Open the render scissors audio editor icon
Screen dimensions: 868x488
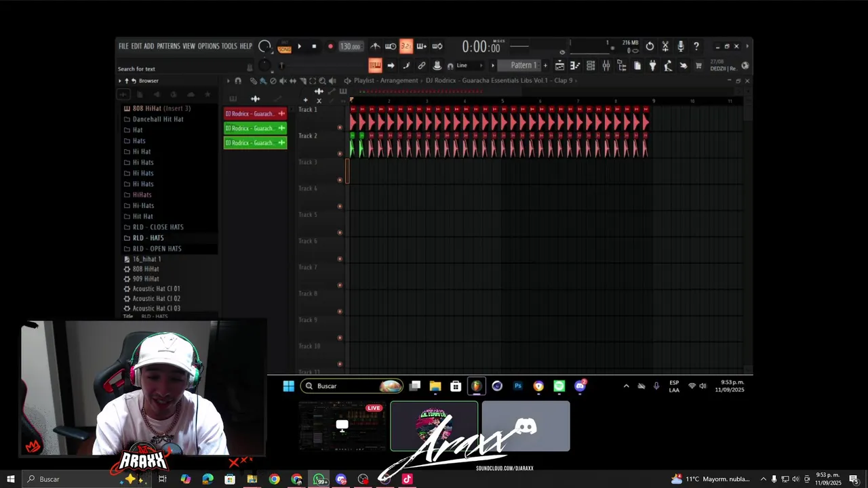coord(665,46)
